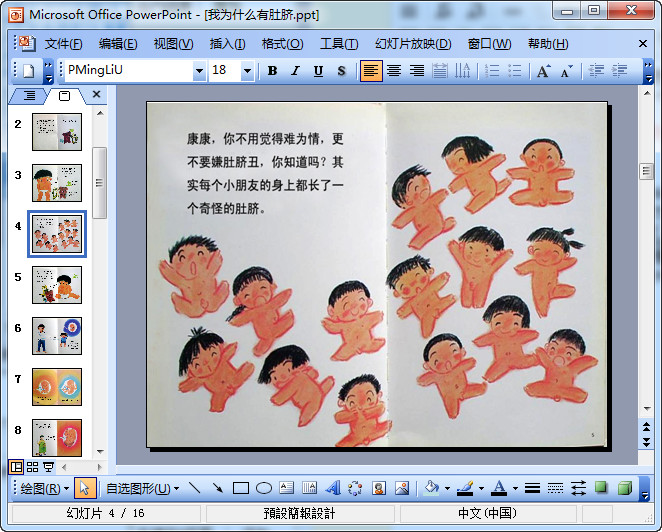This screenshot has width=662, height=532.
Task: Toggle bulleted list formatting
Action: pyautogui.click(x=515, y=71)
